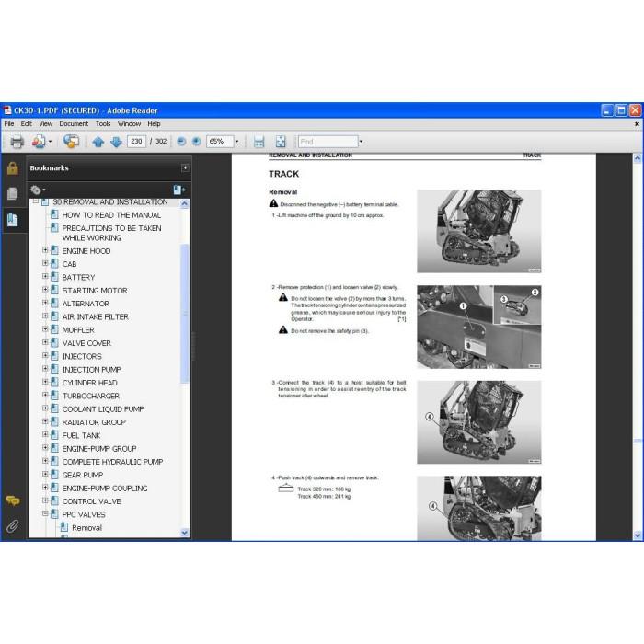Viewport: 644px width, 644px height.
Task: Open the Tools menu
Action: pyautogui.click(x=103, y=123)
